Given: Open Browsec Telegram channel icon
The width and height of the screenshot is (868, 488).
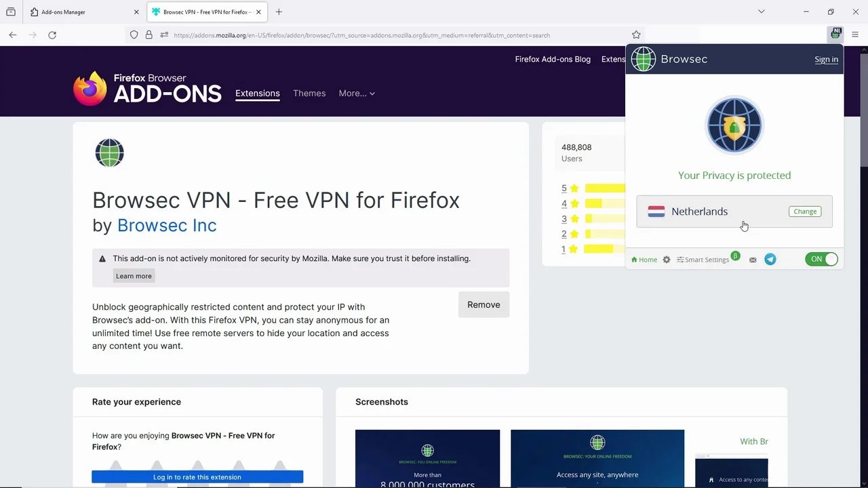Looking at the screenshot, I should click(x=770, y=259).
